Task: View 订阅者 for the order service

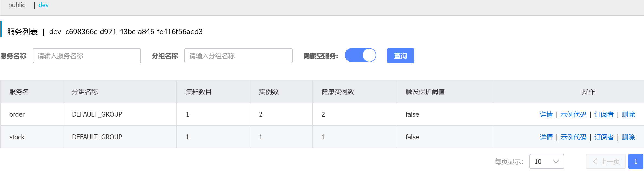Action: coord(604,114)
